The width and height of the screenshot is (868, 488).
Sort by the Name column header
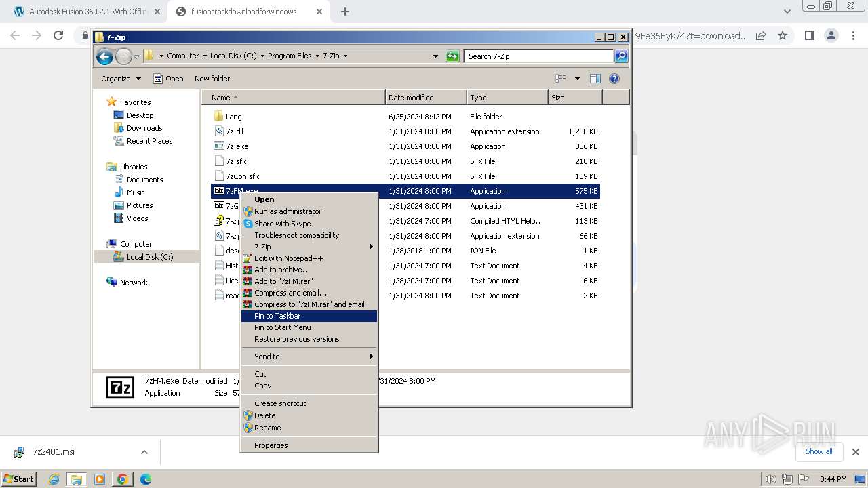tap(293, 98)
